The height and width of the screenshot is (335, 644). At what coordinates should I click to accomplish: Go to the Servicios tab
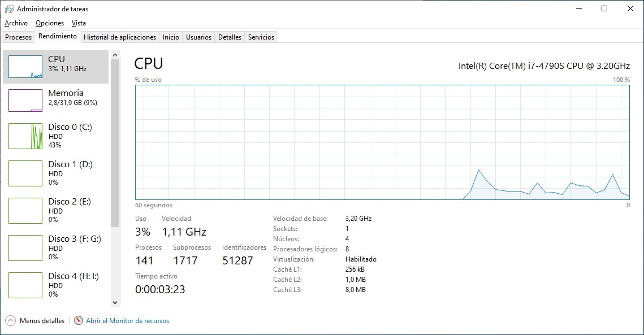click(x=261, y=37)
